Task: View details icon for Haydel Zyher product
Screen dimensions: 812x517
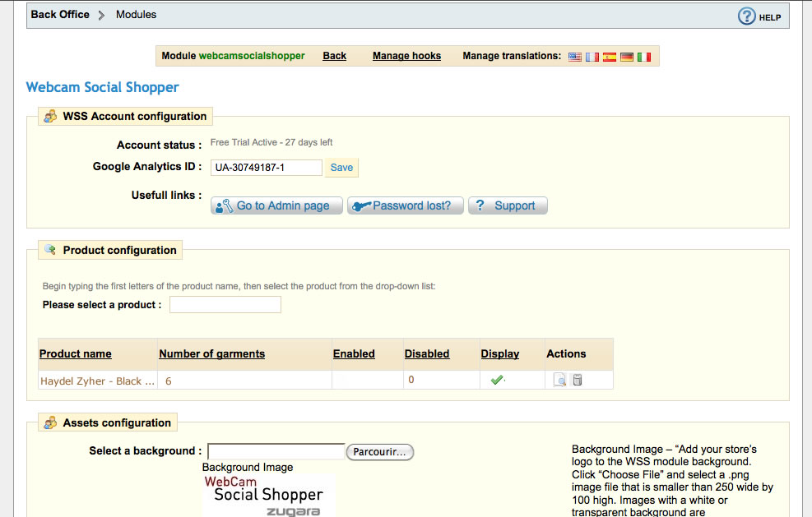Action: point(559,380)
